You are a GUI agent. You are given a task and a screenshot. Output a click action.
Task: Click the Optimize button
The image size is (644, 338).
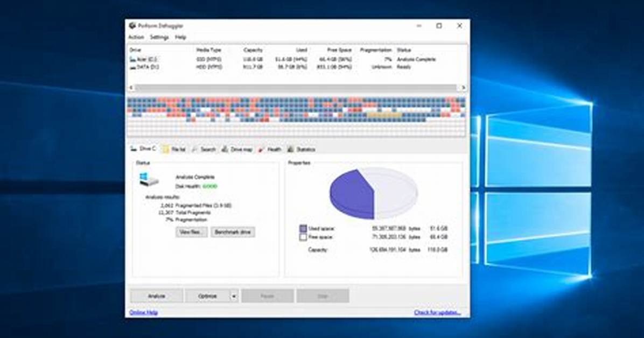(207, 296)
